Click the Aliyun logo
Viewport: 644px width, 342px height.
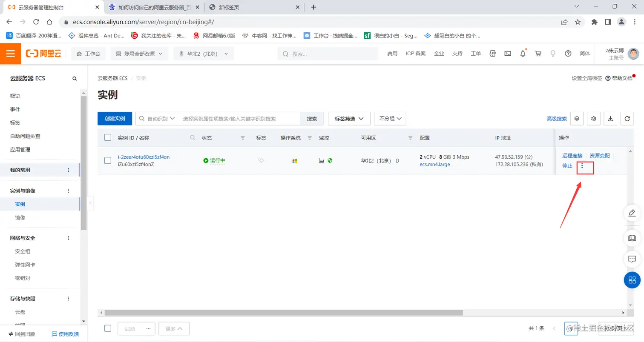tap(43, 54)
